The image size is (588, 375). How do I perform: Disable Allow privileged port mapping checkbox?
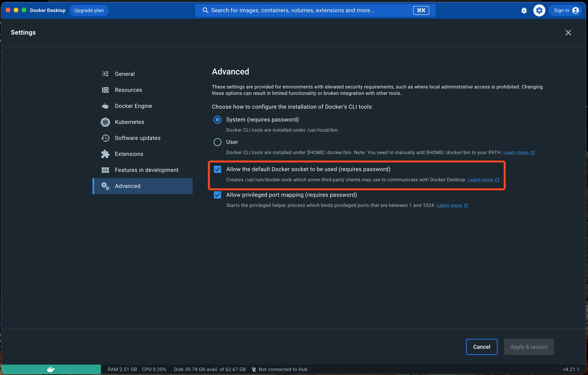(x=217, y=195)
